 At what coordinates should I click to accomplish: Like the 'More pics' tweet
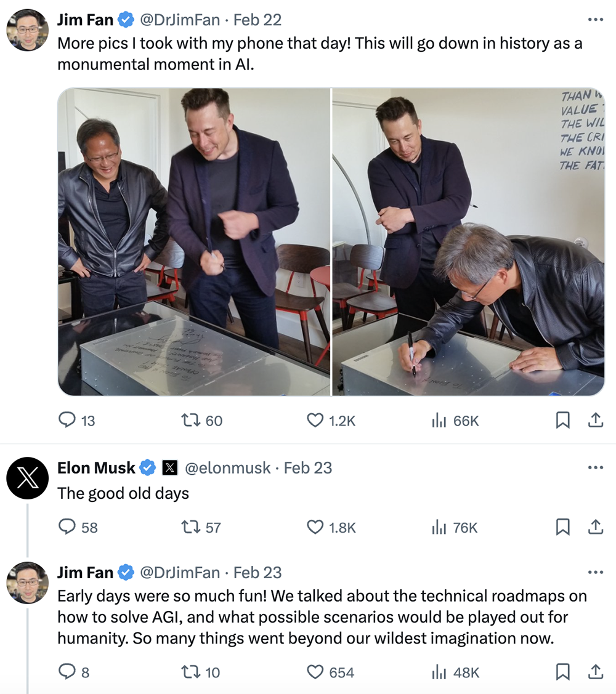(x=315, y=421)
